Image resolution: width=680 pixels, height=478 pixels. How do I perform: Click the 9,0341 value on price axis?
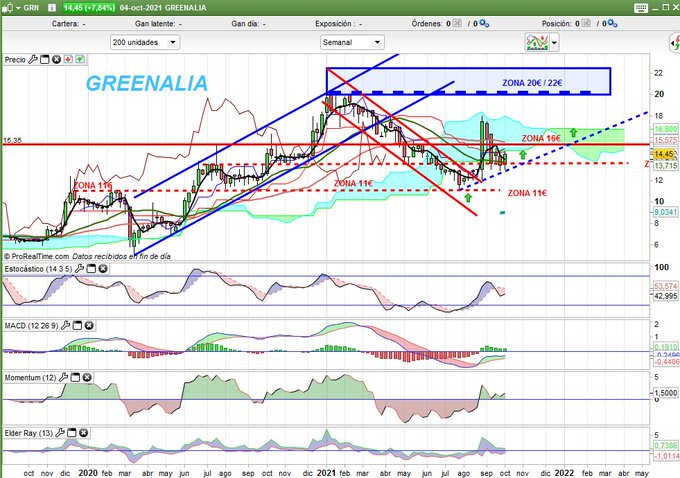point(666,212)
